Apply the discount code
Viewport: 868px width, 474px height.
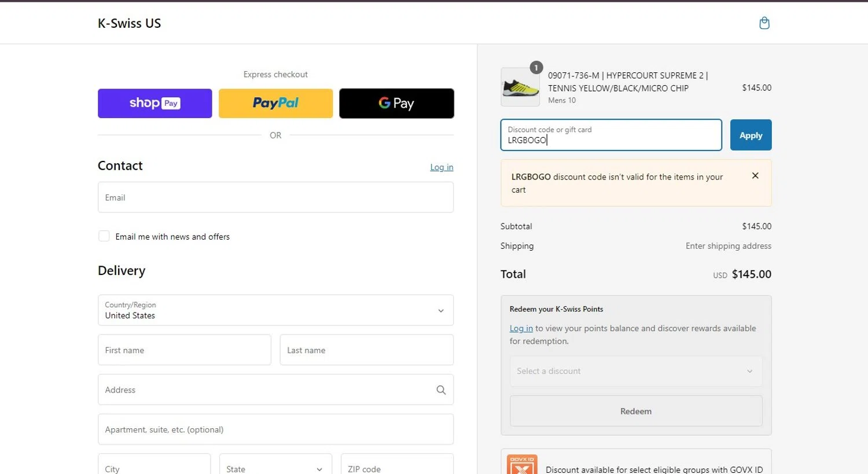[x=751, y=135]
